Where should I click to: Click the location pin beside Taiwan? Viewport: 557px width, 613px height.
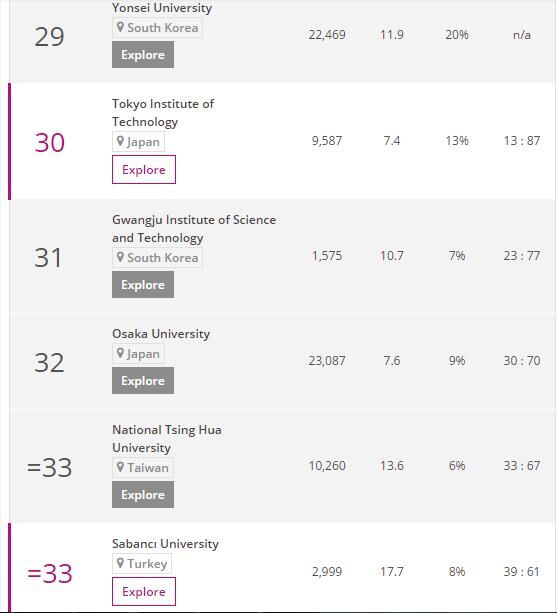pos(120,467)
